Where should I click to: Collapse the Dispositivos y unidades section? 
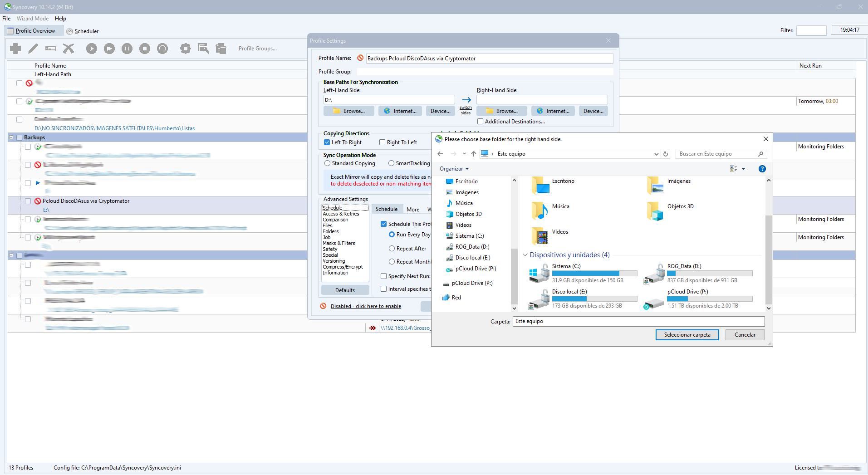coord(525,255)
